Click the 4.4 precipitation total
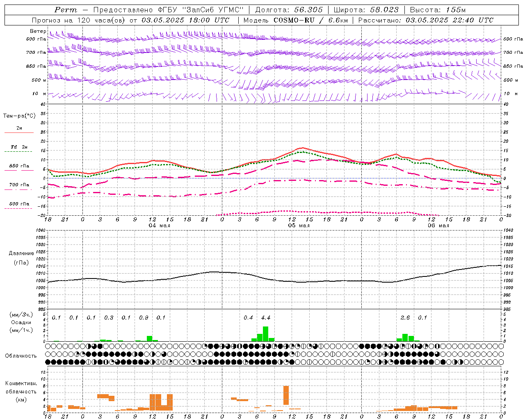The height and width of the screenshot is (420, 525). click(x=266, y=317)
